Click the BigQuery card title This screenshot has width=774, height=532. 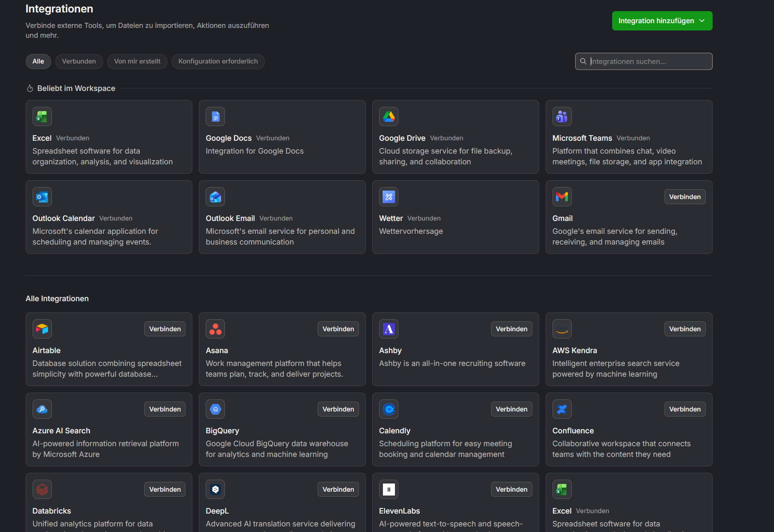click(222, 431)
